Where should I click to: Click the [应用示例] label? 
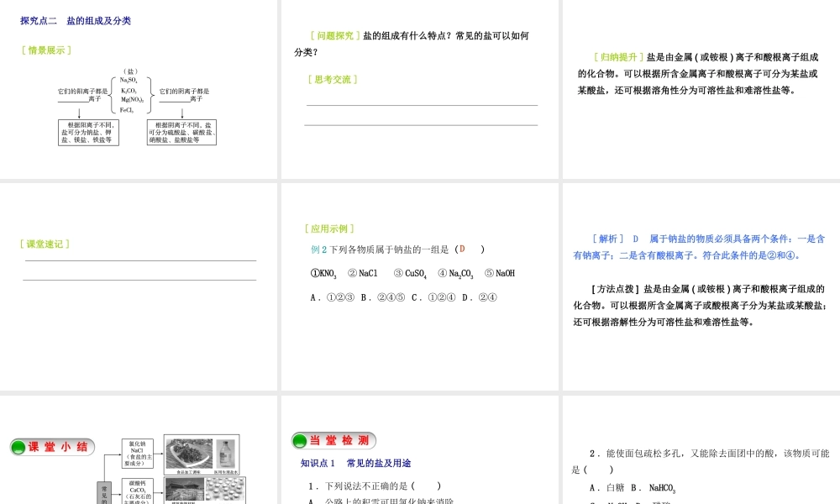pos(329,228)
